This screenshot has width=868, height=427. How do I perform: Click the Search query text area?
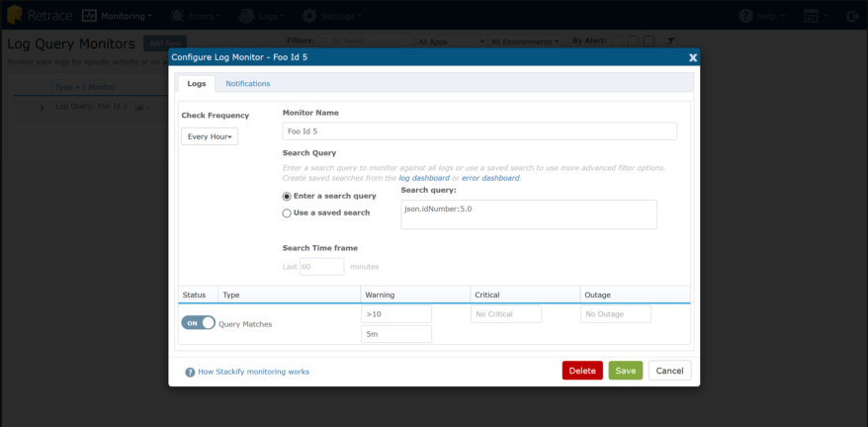pos(529,214)
